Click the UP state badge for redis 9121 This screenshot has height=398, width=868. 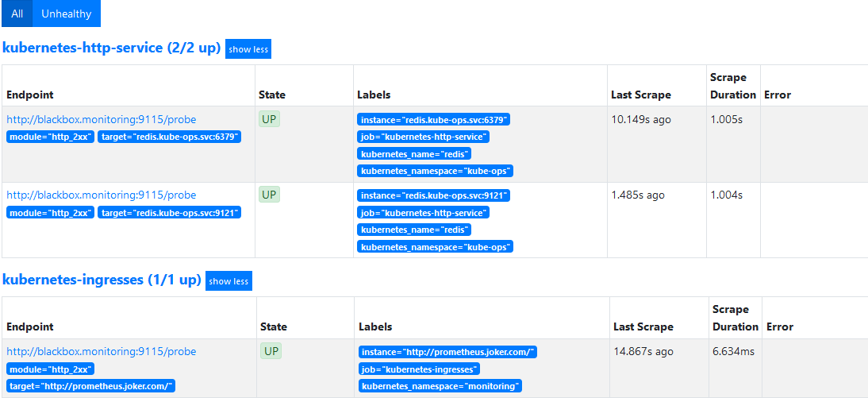pos(269,195)
